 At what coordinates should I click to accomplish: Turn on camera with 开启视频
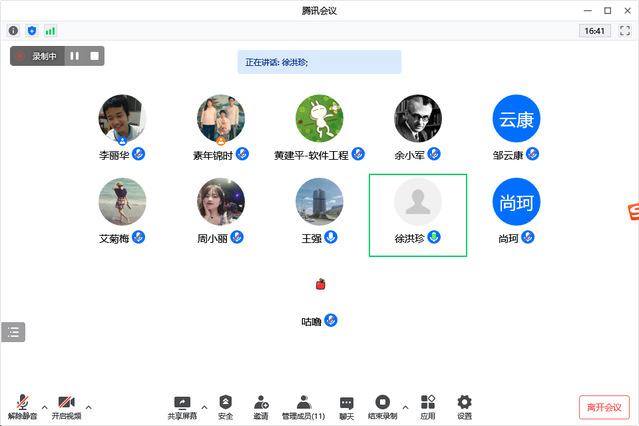point(67,406)
